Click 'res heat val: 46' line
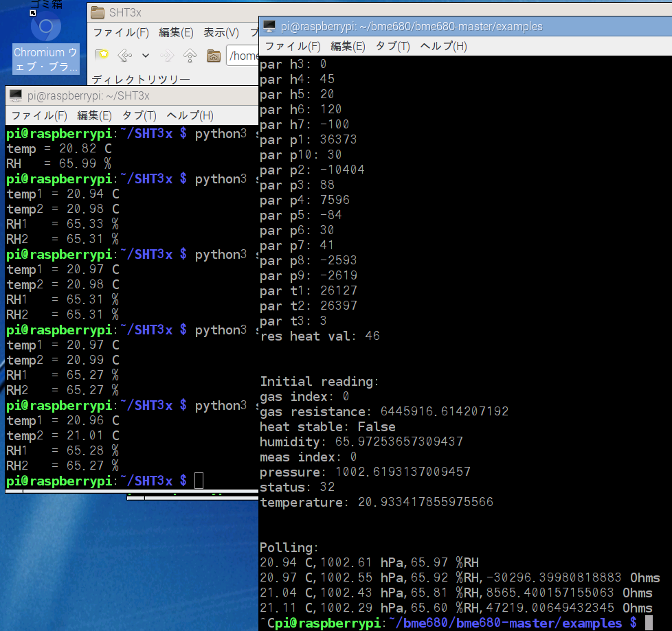The image size is (672, 631). [x=320, y=336]
